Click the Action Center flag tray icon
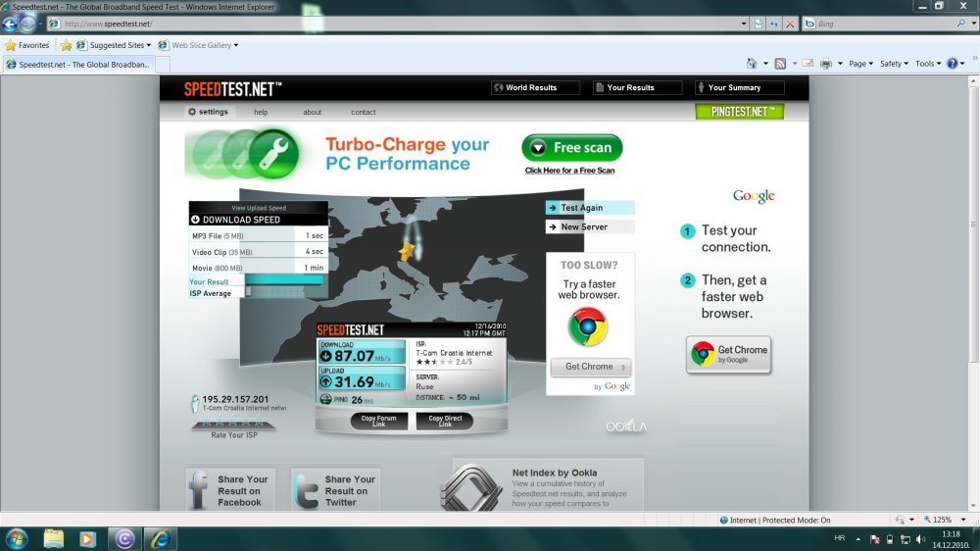Image resolution: width=980 pixels, height=551 pixels. click(874, 539)
